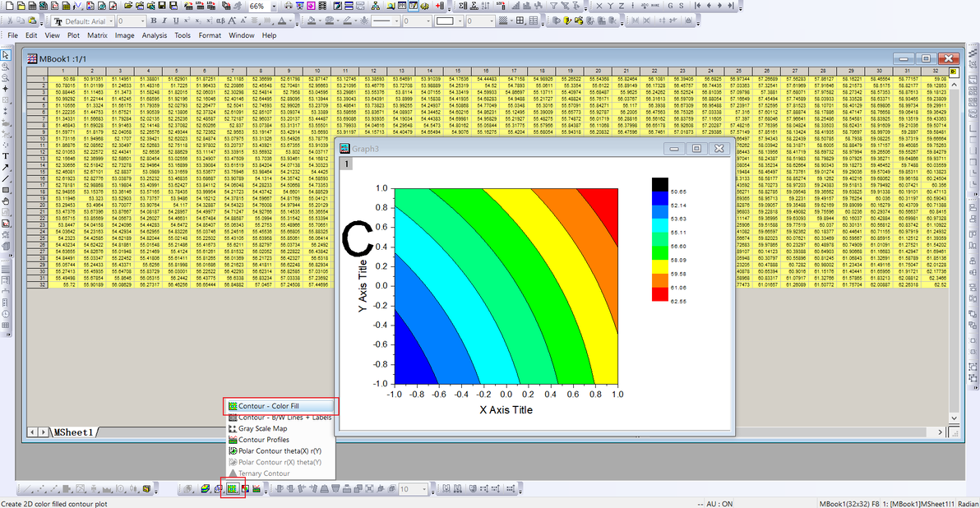Click the Underline formatting icon
Viewport: 980px width, 508px height.
(x=175, y=21)
